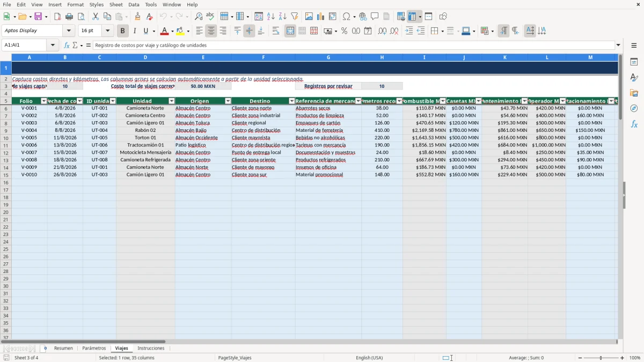Screen dimensions: 644x362
Task: Open the Tools menu
Action: pyautogui.click(x=151, y=4)
